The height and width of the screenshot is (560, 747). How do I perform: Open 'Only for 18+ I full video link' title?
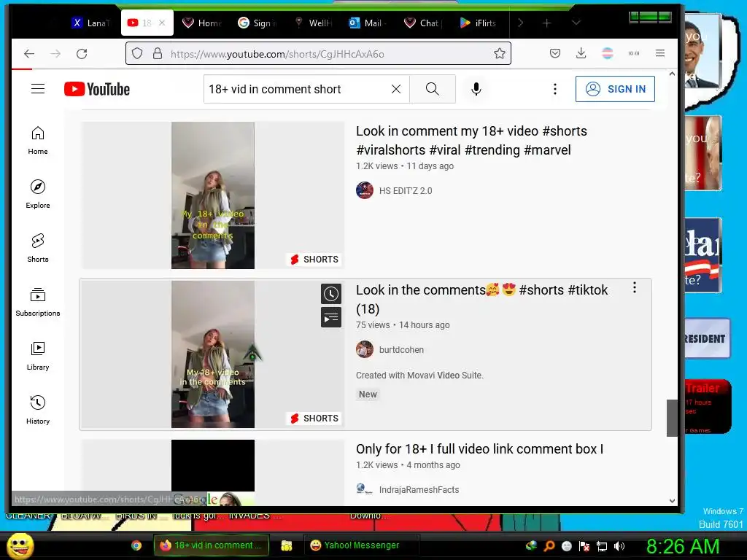tap(480, 449)
